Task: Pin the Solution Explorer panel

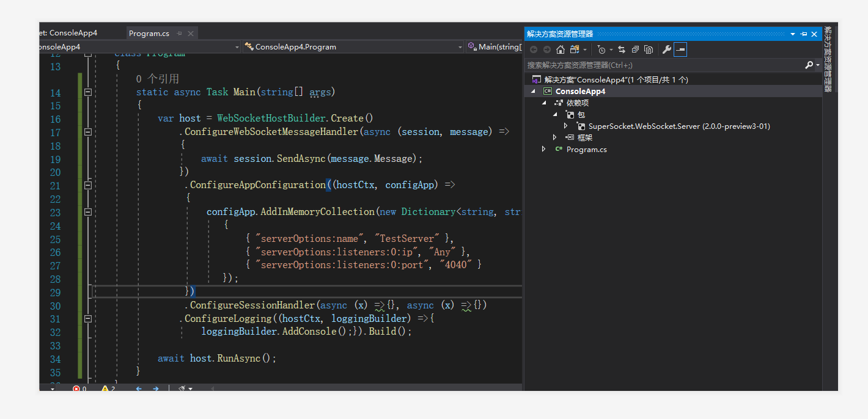Action: coord(803,34)
